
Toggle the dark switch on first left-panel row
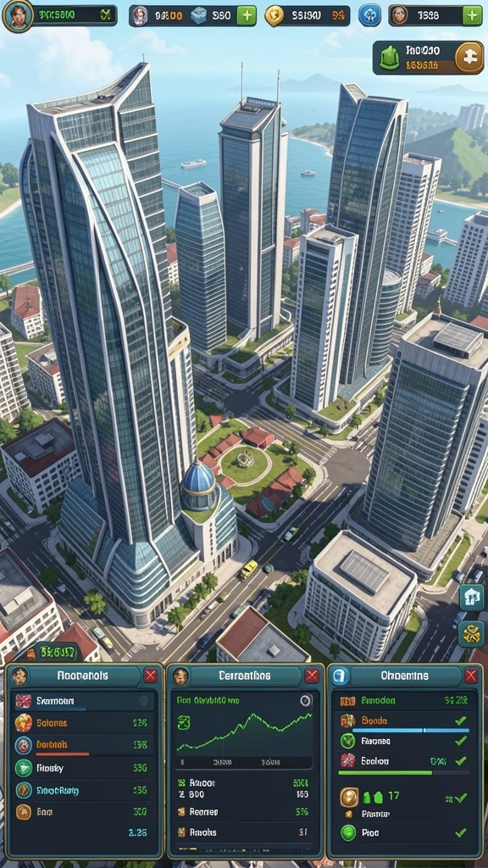pos(143,701)
